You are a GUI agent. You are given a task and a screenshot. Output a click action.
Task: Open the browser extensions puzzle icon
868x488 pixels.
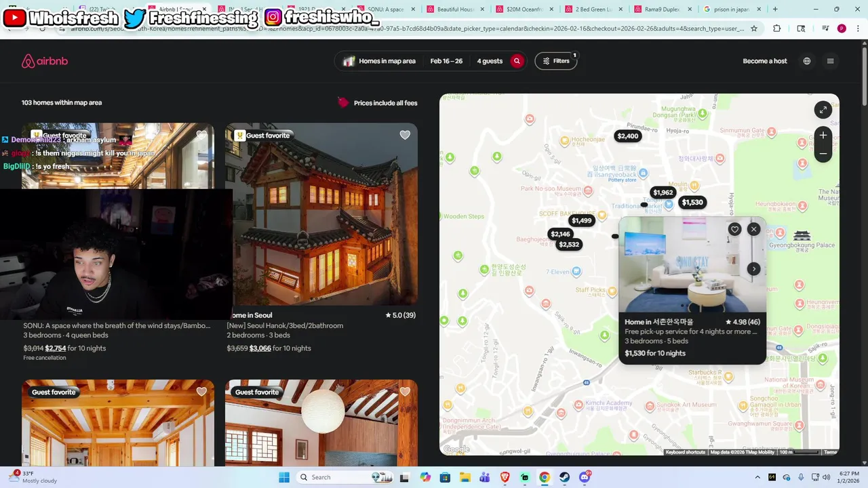(x=777, y=28)
